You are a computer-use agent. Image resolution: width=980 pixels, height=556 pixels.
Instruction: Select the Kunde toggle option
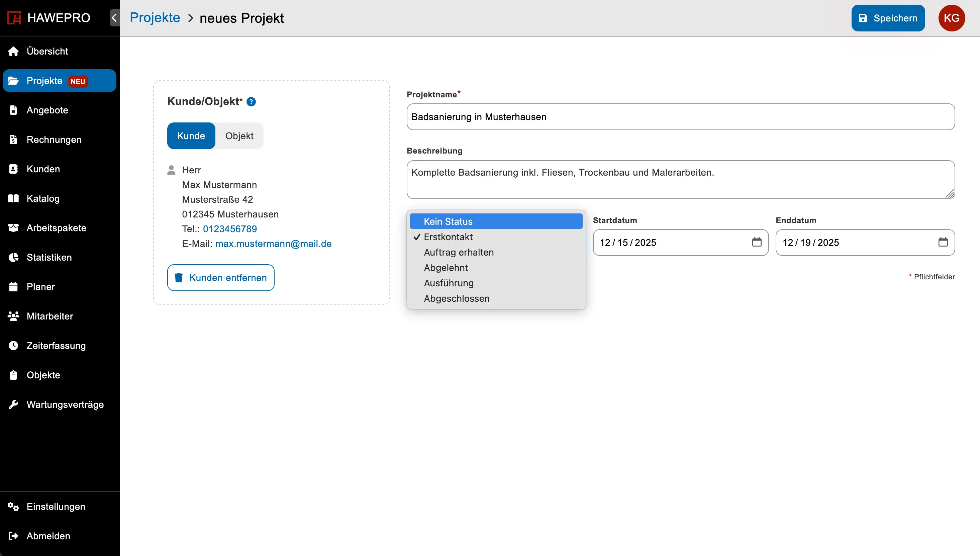tap(191, 136)
